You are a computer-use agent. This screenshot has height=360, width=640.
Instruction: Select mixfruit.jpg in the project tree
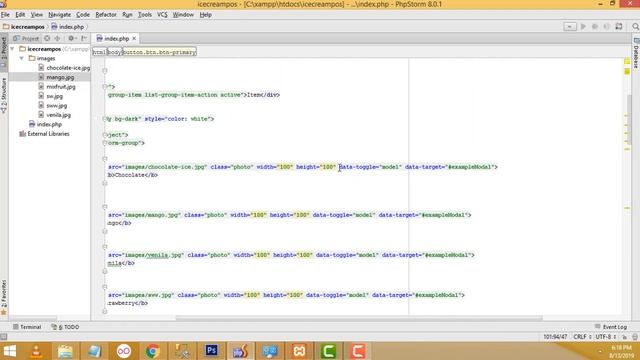pos(57,87)
